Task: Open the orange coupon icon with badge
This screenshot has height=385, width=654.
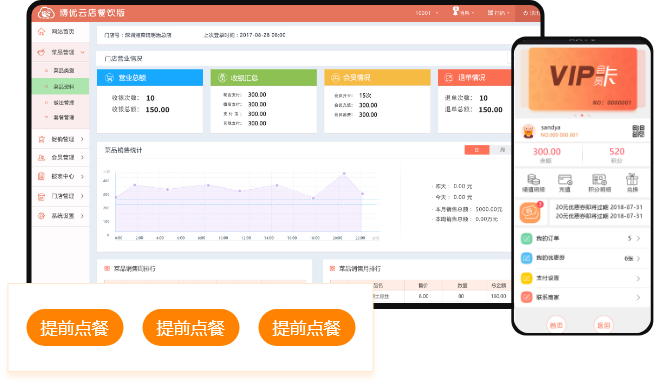Action: [x=530, y=212]
